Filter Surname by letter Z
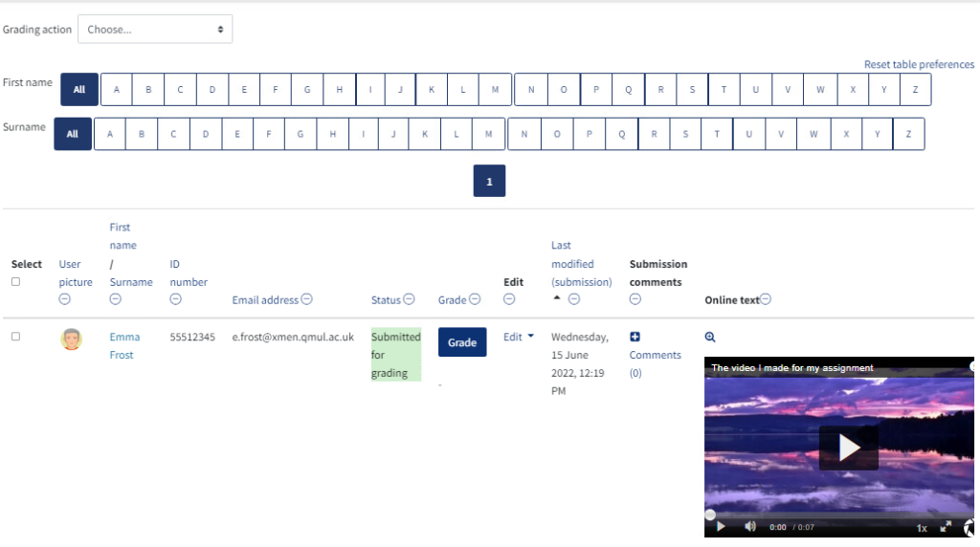 click(x=908, y=134)
